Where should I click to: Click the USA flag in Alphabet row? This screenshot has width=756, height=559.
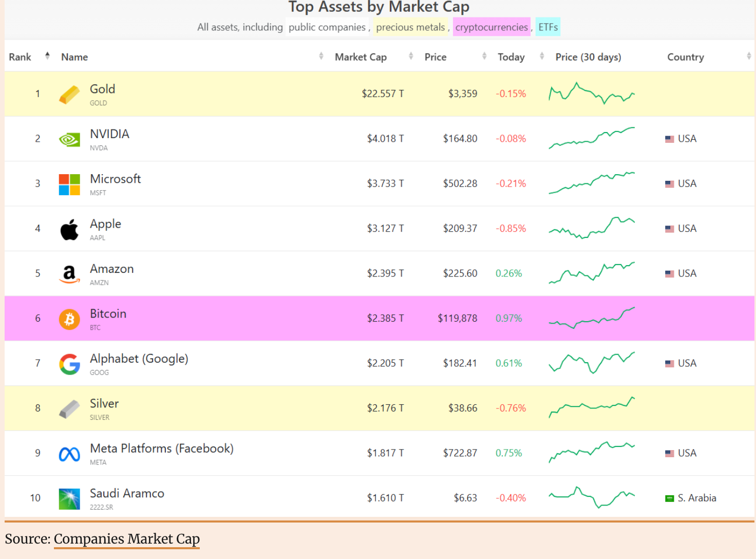coord(670,364)
